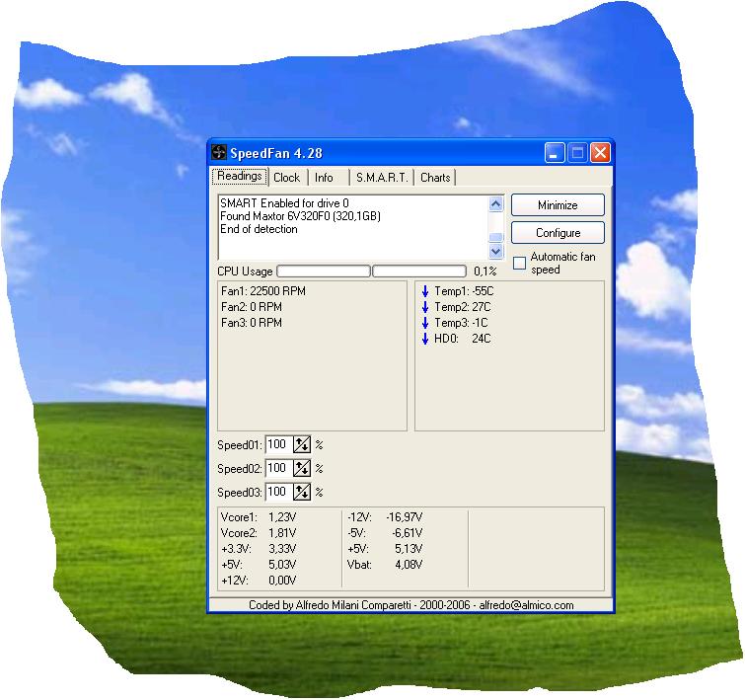
Task: Click the down arrow icon beside HD0
Action: (x=425, y=339)
